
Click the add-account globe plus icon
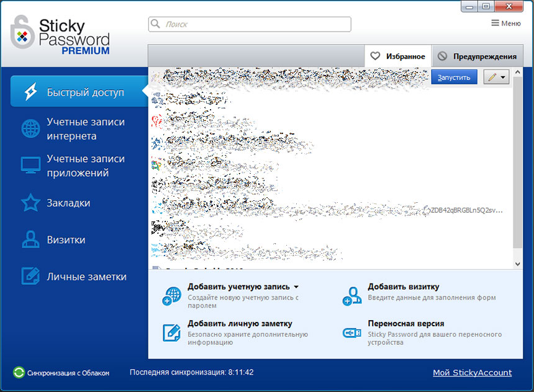(x=172, y=296)
